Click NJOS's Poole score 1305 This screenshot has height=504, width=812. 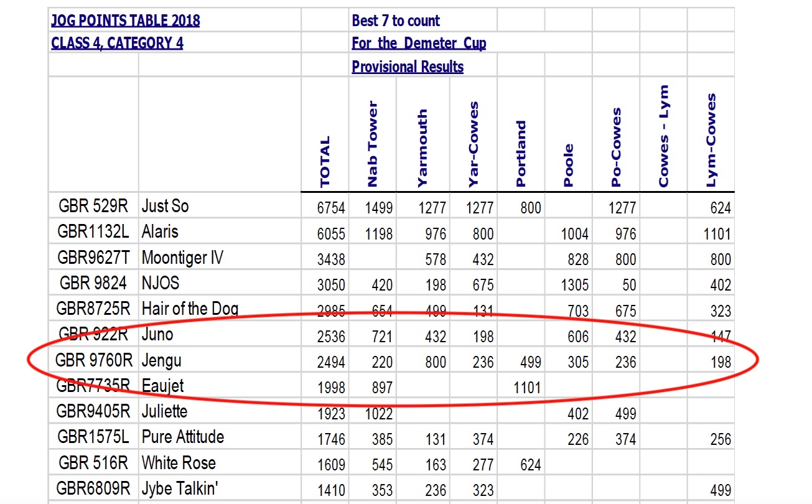click(574, 285)
